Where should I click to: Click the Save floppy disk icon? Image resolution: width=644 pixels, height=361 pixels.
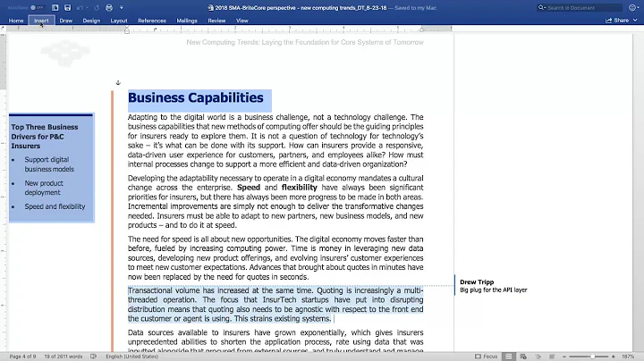[x=67, y=8]
